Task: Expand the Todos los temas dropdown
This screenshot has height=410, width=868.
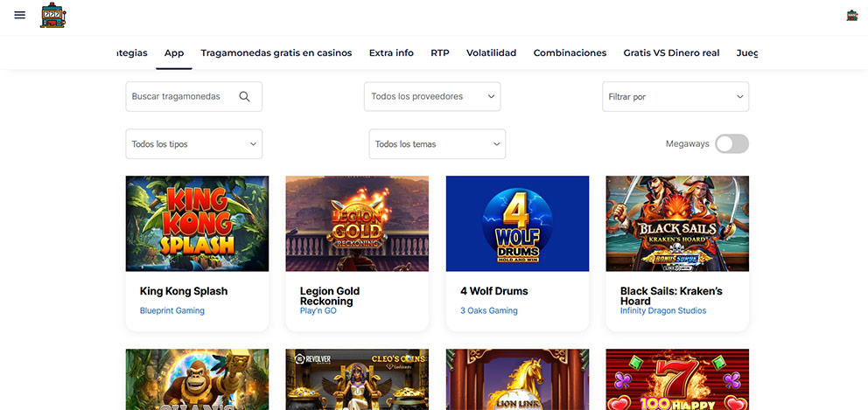Action: point(437,144)
